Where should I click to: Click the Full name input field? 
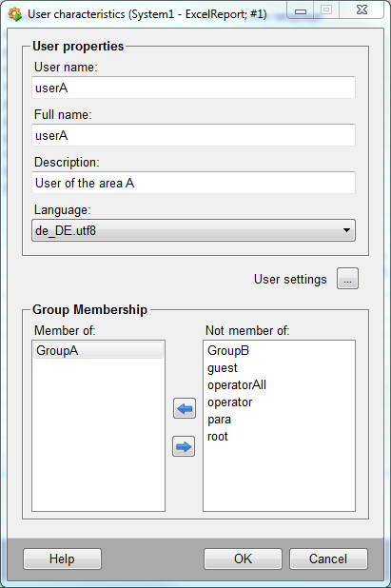pyautogui.click(x=193, y=135)
